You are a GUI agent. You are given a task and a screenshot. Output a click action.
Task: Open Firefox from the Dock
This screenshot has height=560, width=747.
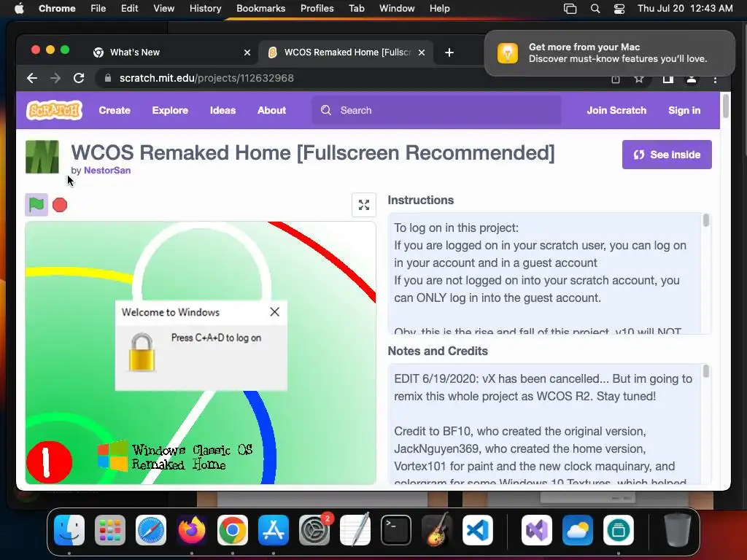click(x=192, y=530)
